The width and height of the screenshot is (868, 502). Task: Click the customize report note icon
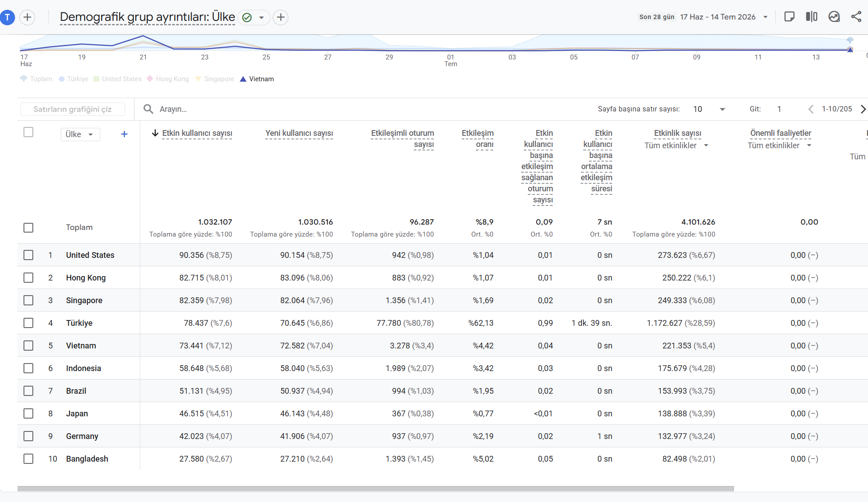789,17
